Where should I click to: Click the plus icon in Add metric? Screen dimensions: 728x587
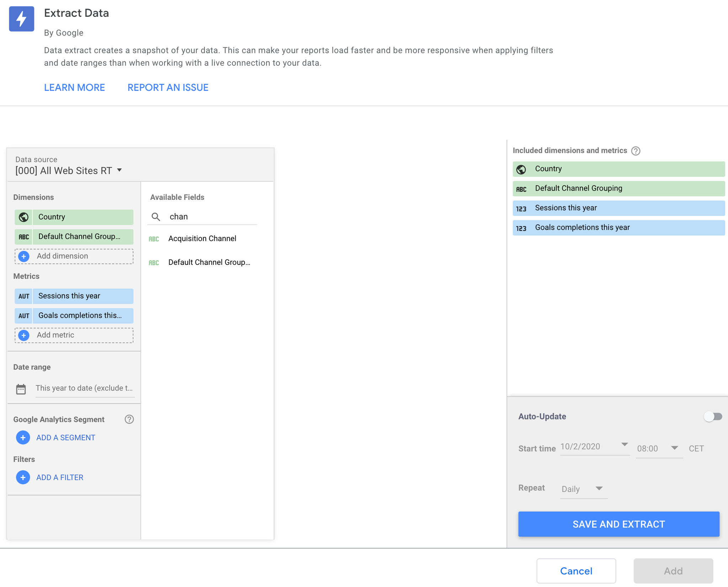(x=23, y=335)
